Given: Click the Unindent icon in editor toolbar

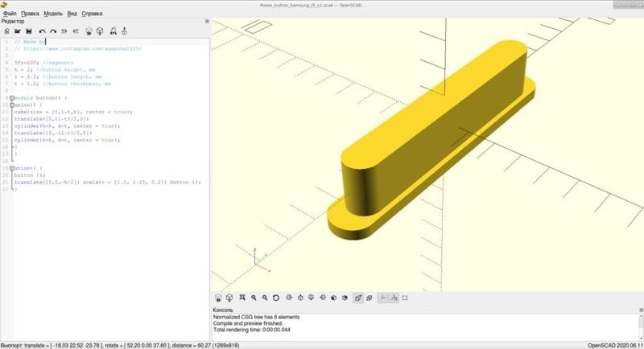Looking at the screenshot, I should click(x=64, y=31).
